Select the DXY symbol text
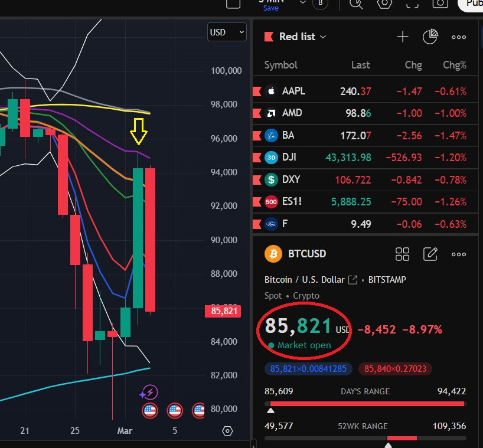Viewport: 483px width, 448px height. (x=291, y=179)
